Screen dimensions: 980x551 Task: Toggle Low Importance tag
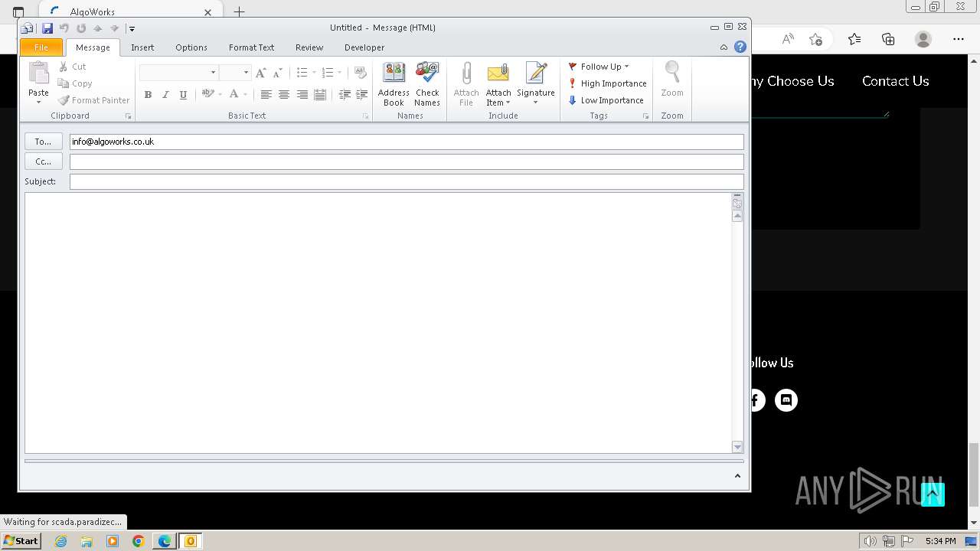click(606, 100)
